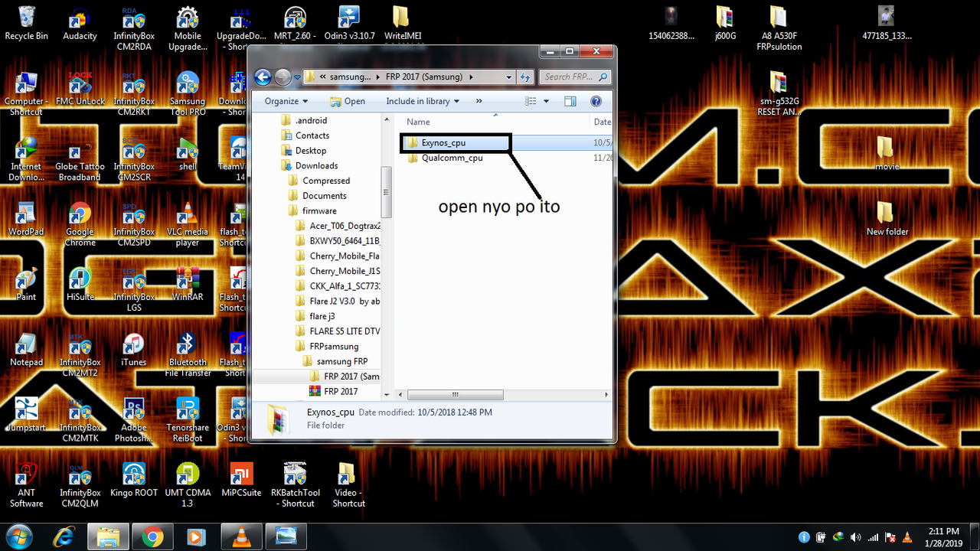Viewport: 980px width, 551px height.
Task: Launch MiPCSuite from the desktop
Action: 241,480
